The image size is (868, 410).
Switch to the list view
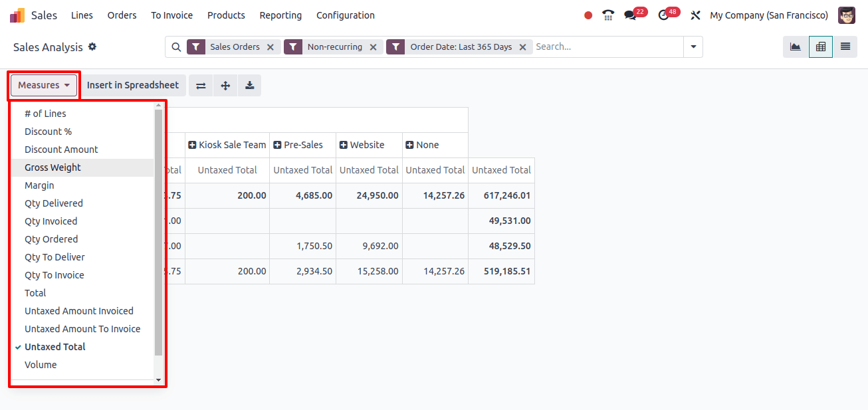(x=845, y=47)
